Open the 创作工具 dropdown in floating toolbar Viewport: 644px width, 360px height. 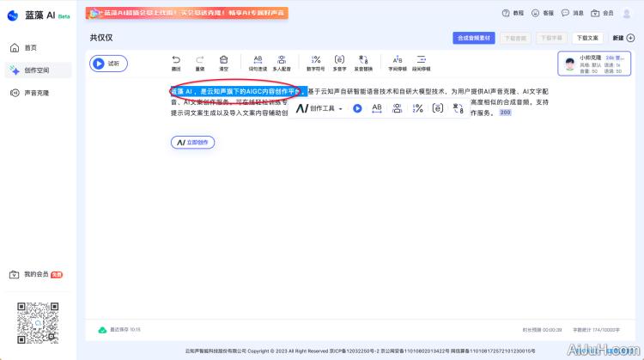319,108
